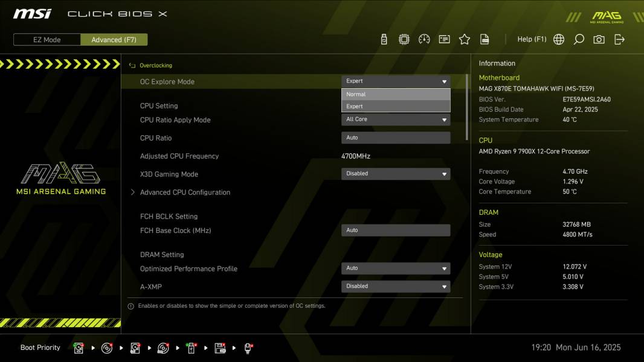Open Optimized Performance Profile dropdown
Screen dimensions: 644x362
point(396,268)
